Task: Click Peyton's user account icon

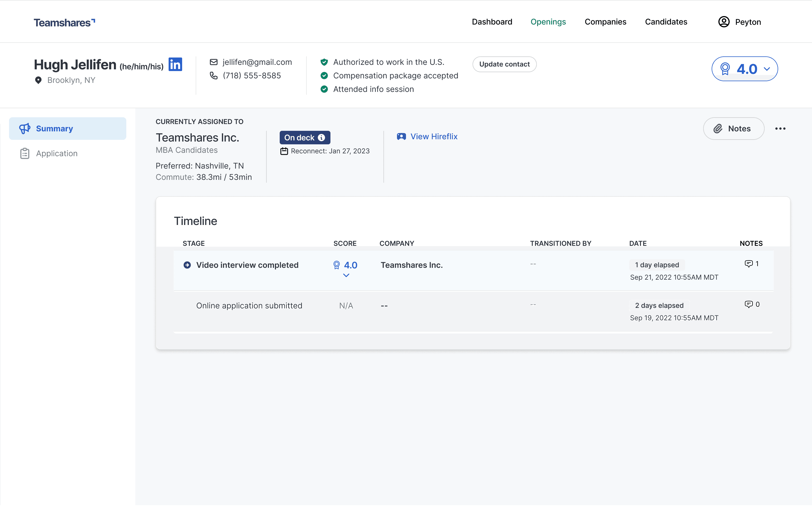Action: (x=724, y=22)
